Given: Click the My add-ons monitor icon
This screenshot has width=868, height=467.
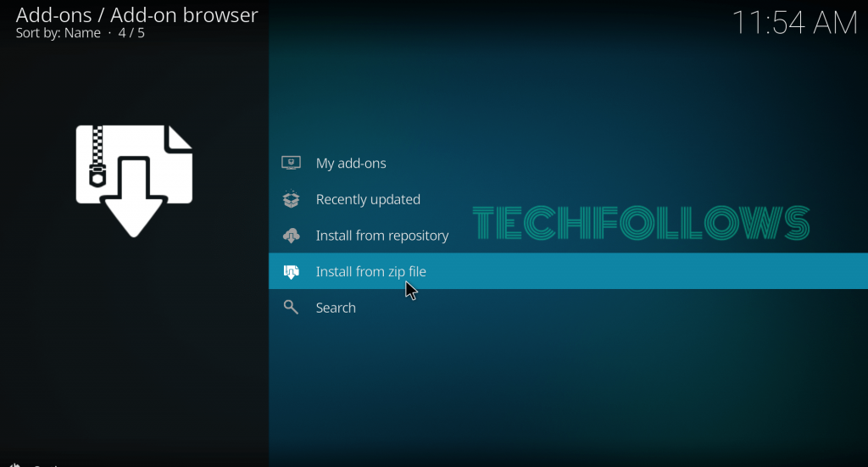Looking at the screenshot, I should [x=292, y=163].
